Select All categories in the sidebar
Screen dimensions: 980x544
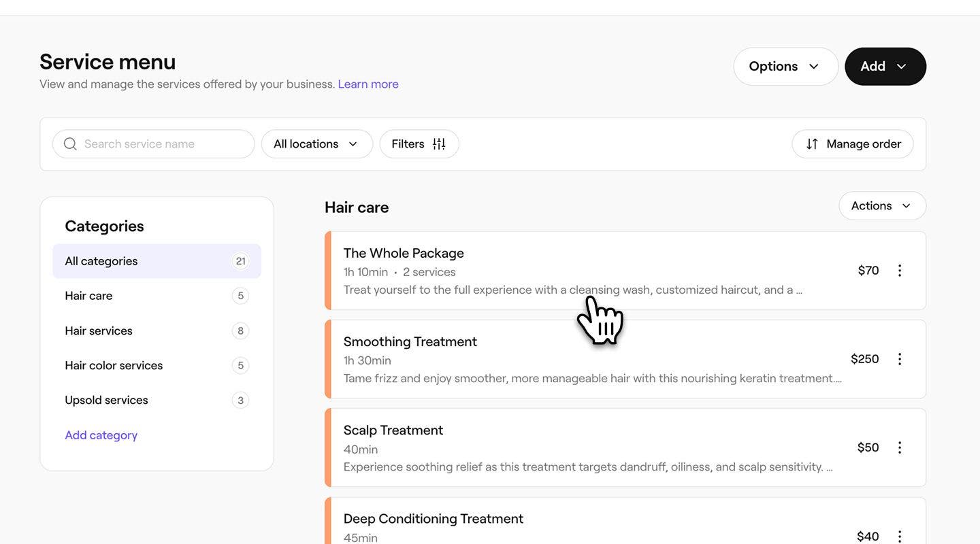coord(157,261)
